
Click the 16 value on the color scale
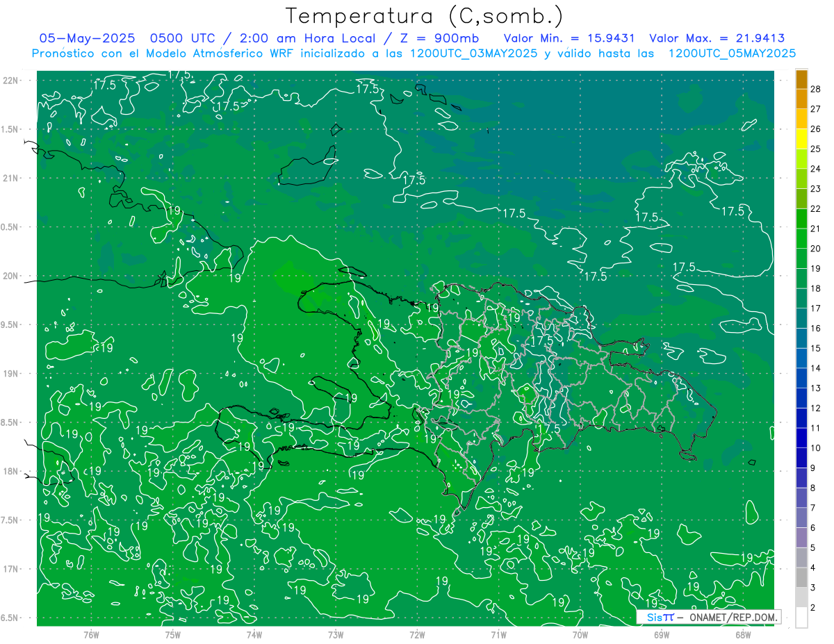[x=816, y=328]
